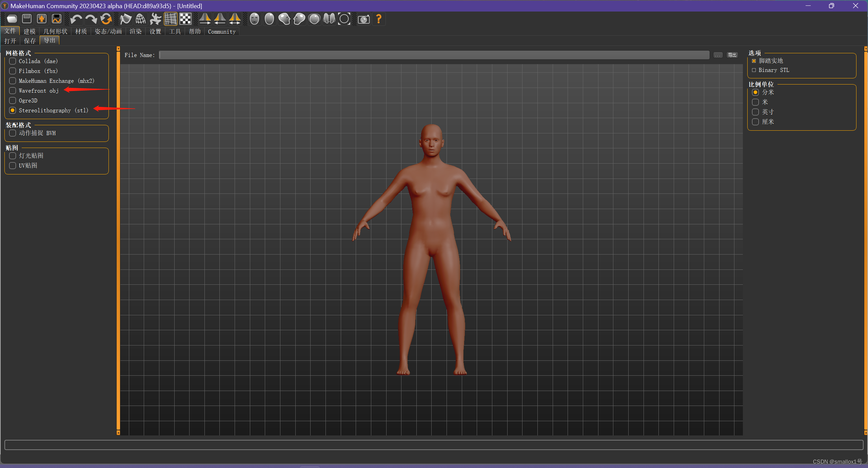Open the 设置 main tab
The image size is (868, 468).
click(x=155, y=32)
